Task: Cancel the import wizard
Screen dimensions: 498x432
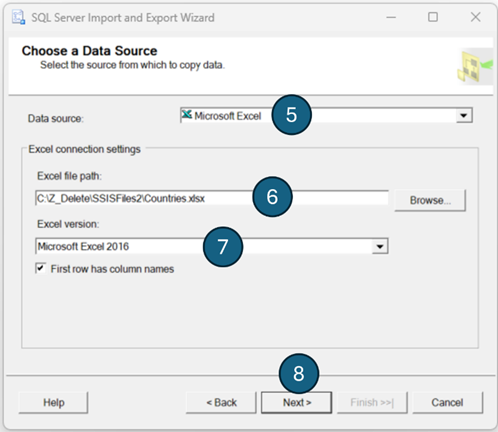Action: (447, 403)
